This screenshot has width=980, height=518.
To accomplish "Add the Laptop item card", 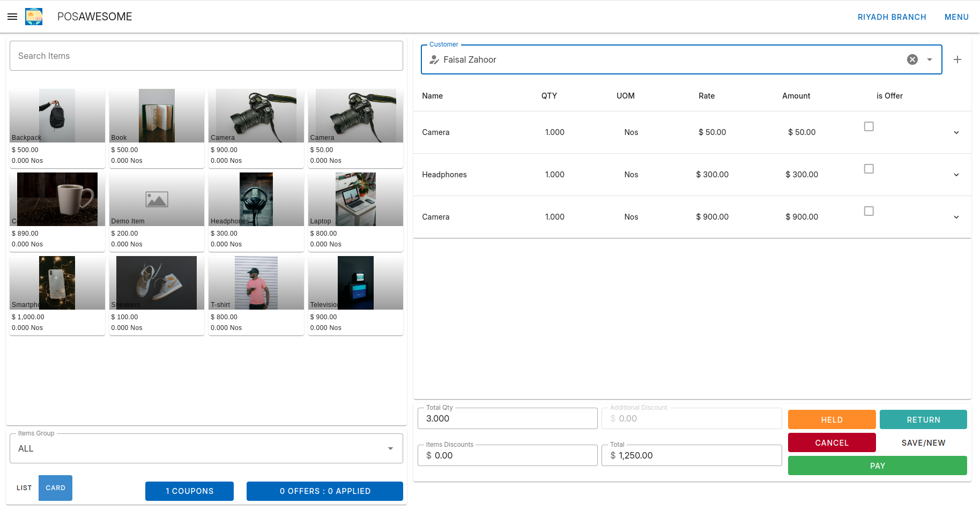I will [x=355, y=212].
